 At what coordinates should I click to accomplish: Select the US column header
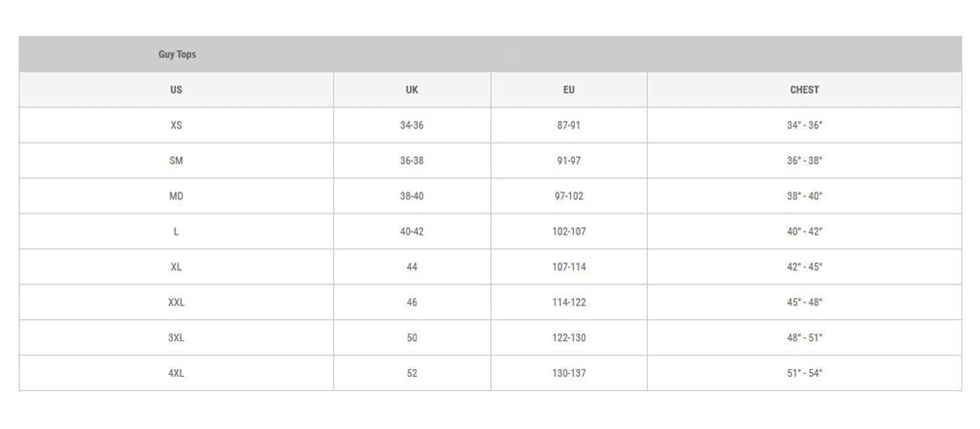pyautogui.click(x=176, y=90)
